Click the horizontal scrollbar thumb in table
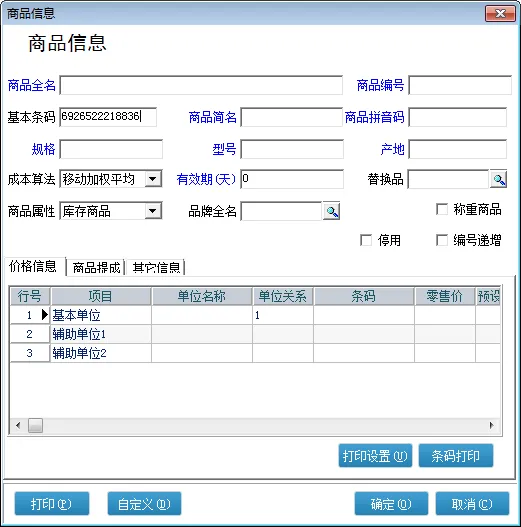 tap(35, 425)
